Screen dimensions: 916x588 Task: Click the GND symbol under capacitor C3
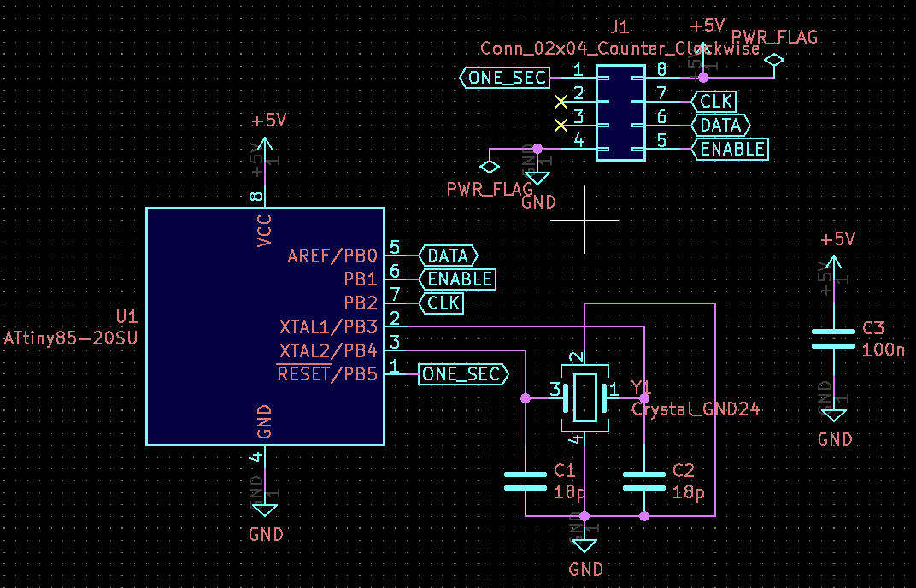833,415
